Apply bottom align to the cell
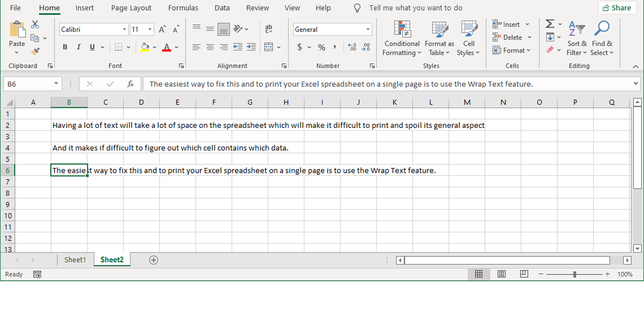644x322 pixels. (x=224, y=29)
